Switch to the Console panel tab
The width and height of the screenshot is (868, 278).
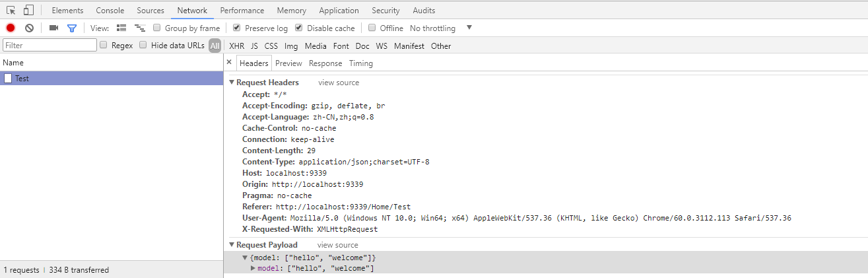(110, 11)
